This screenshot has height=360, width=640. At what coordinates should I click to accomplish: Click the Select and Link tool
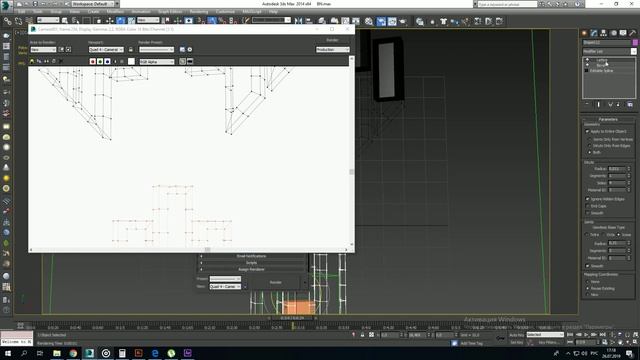(7, 21)
